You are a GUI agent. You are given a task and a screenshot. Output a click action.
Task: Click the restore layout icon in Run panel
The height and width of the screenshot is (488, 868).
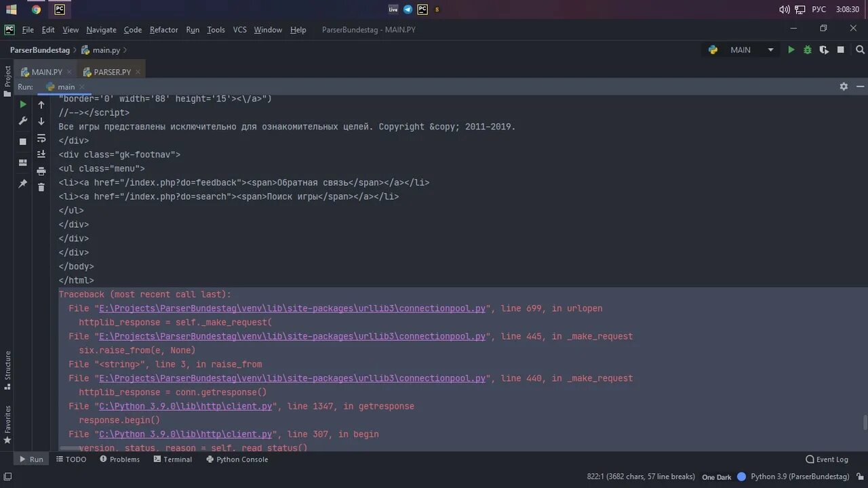click(x=23, y=163)
